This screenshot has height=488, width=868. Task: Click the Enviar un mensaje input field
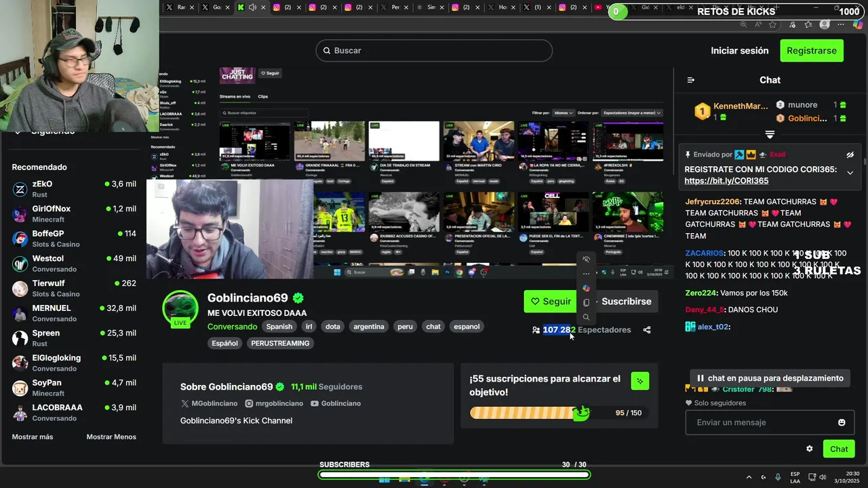(770, 422)
